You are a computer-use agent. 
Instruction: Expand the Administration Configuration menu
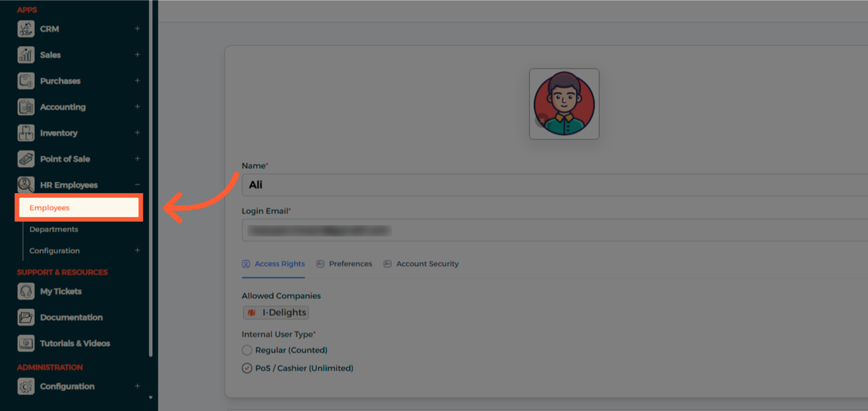coord(137,386)
